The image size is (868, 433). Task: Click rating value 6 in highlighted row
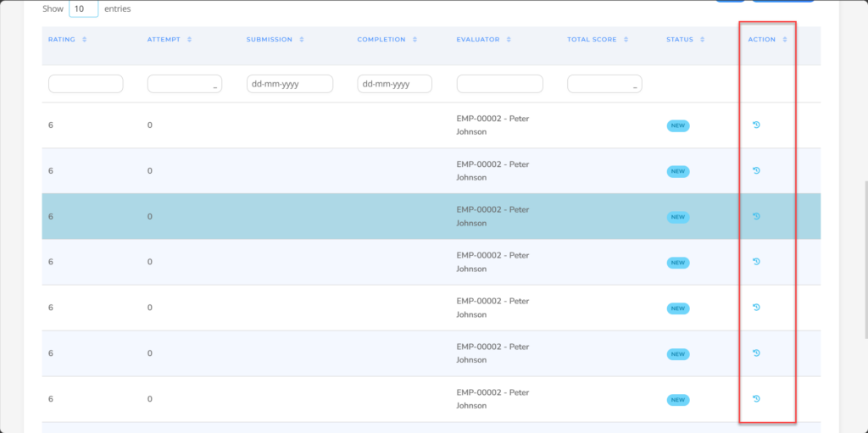pyautogui.click(x=50, y=217)
